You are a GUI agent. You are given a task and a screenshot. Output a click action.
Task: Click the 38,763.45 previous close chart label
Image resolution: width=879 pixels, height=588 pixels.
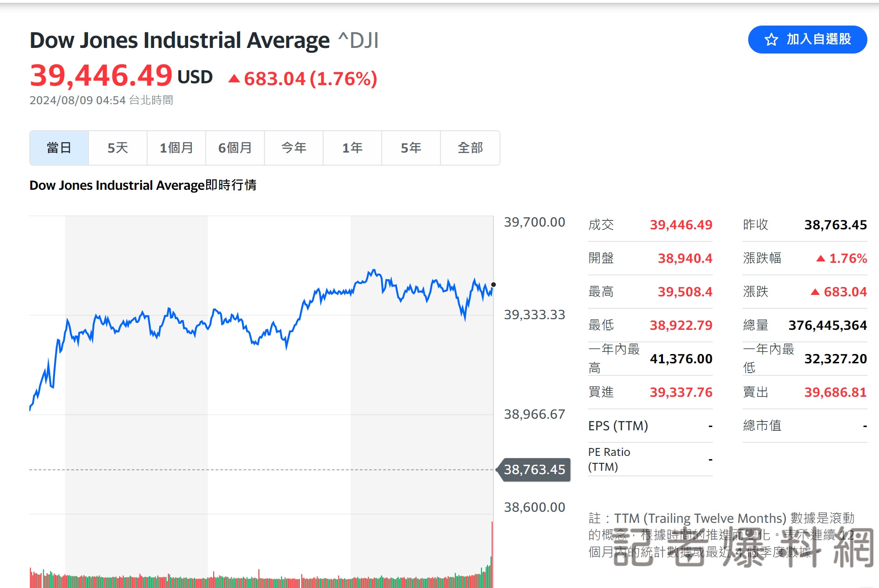[534, 469]
